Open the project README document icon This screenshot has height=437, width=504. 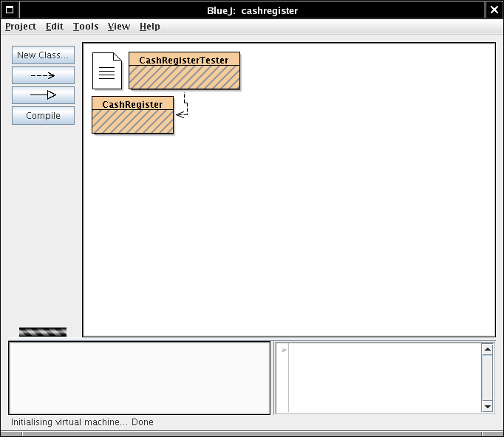[106, 71]
